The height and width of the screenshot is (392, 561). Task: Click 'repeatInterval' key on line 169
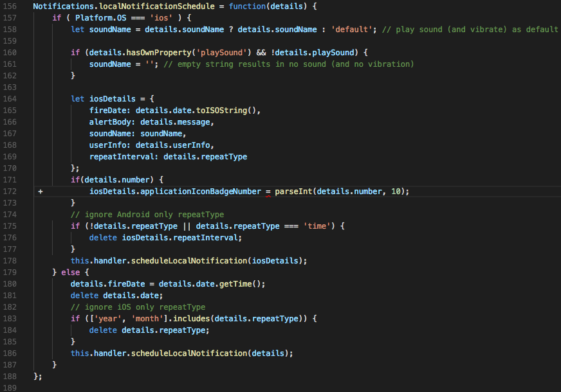(122, 157)
